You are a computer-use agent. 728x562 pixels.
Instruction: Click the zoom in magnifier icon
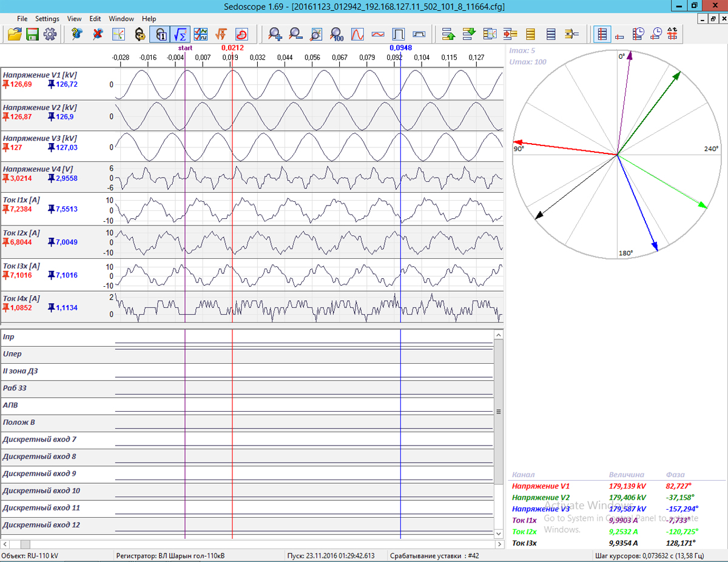tap(275, 34)
